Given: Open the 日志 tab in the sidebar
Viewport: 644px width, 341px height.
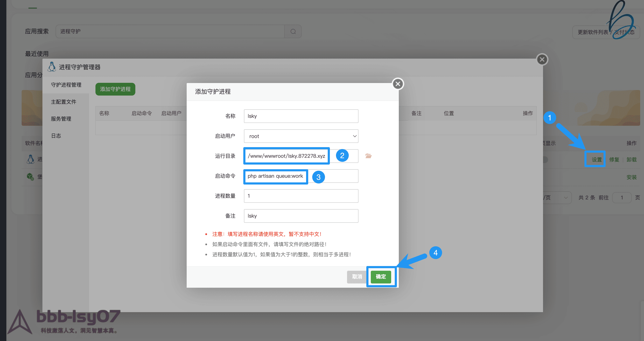Looking at the screenshot, I should click(56, 135).
